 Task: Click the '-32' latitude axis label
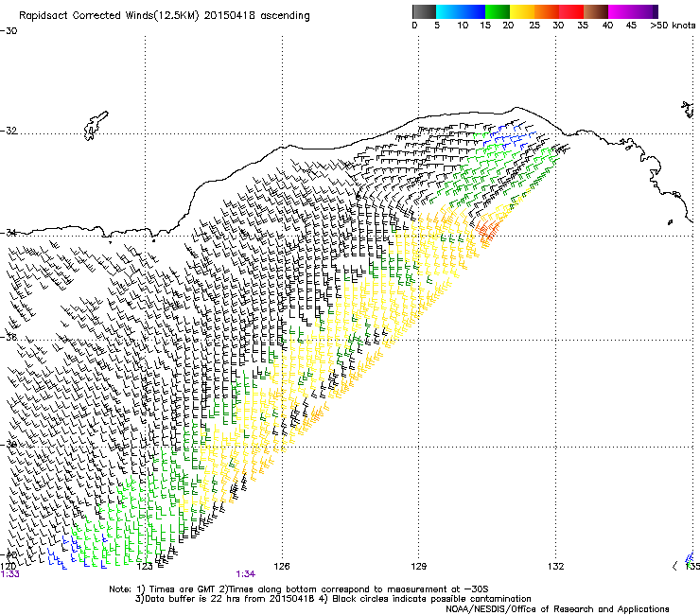point(9,131)
